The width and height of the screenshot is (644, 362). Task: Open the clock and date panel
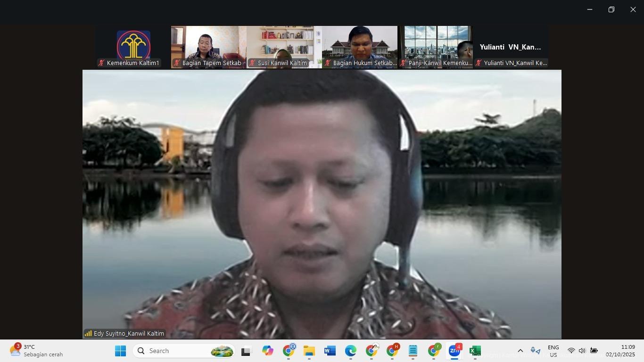620,351
